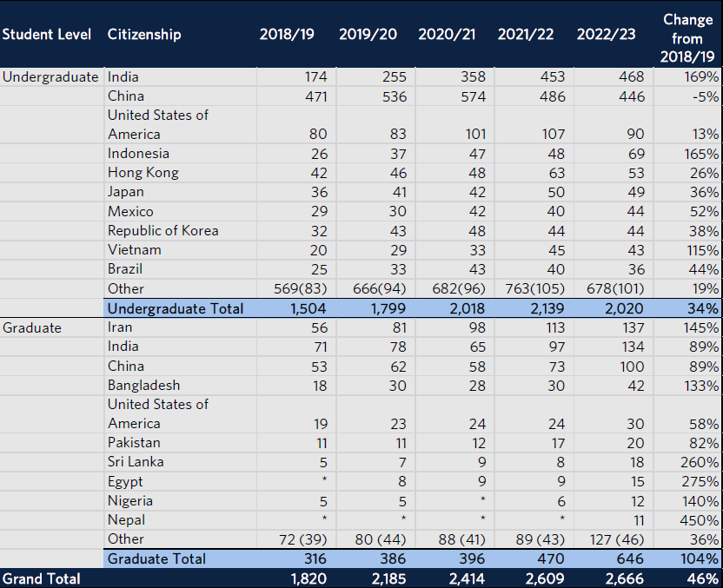Select the Sri Lanka row label
Image resolution: width=723 pixels, height=588 pixels.
(136, 462)
